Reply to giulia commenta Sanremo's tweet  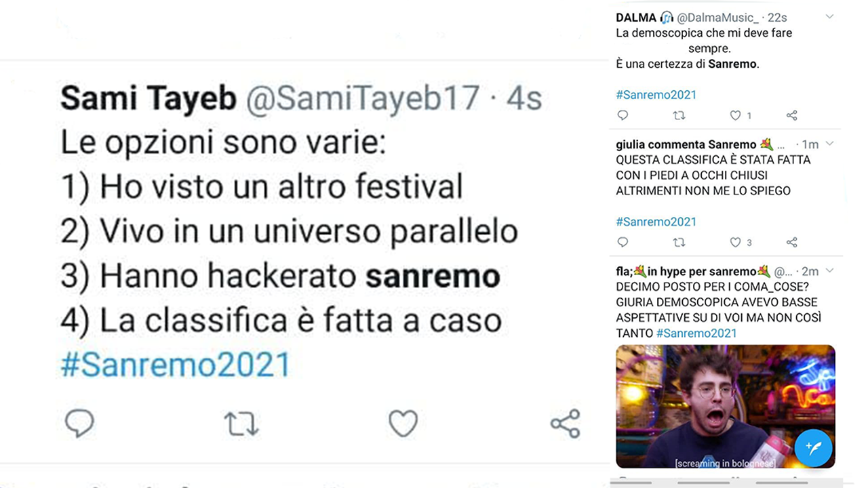click(x=623, y=242)
